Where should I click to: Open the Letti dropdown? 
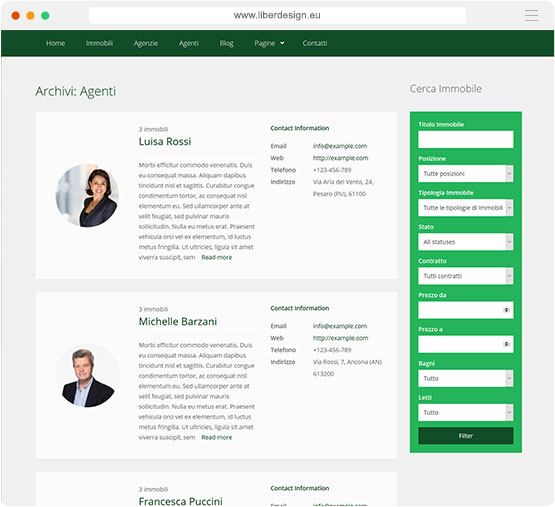pos(465,412)
